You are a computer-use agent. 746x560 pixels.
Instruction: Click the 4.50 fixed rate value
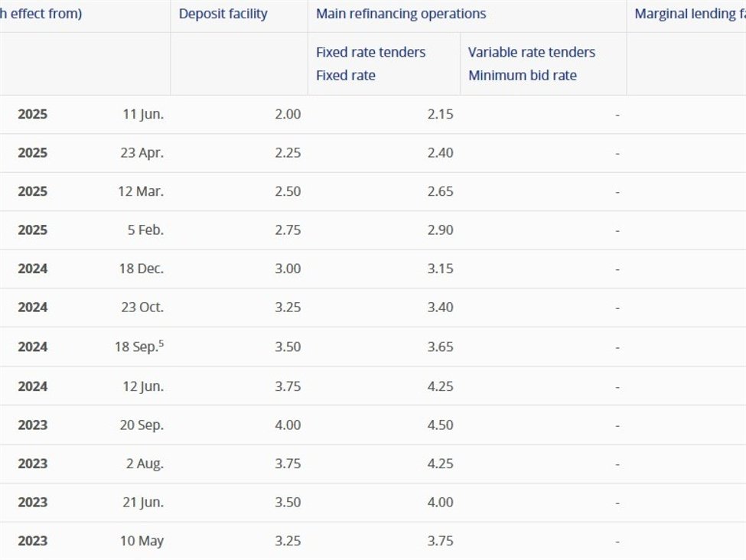coord(440,425)
